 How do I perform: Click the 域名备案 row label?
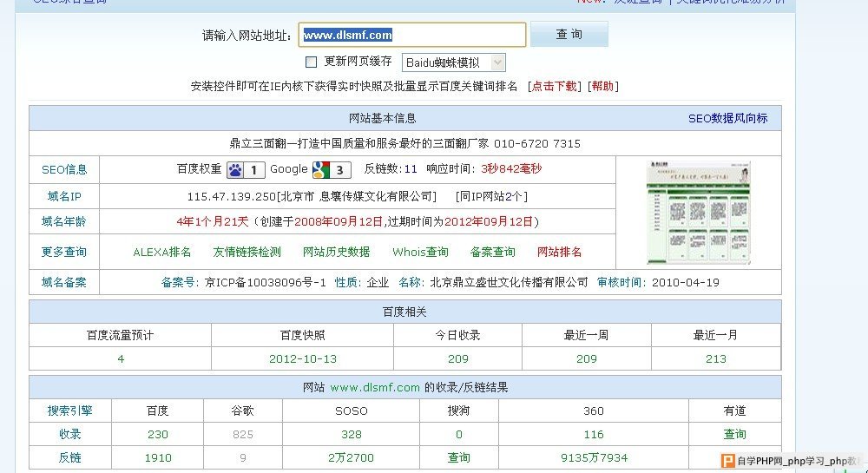coord(64,283)
